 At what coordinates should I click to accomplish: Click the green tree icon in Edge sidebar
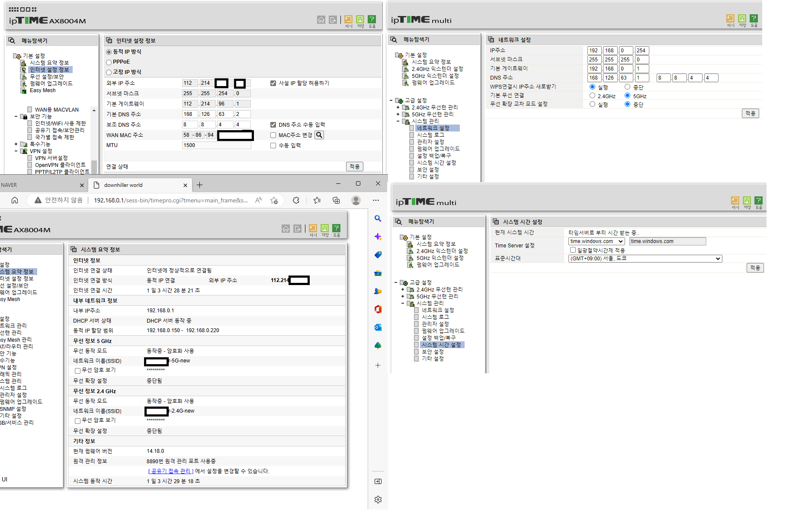[378, 346]
